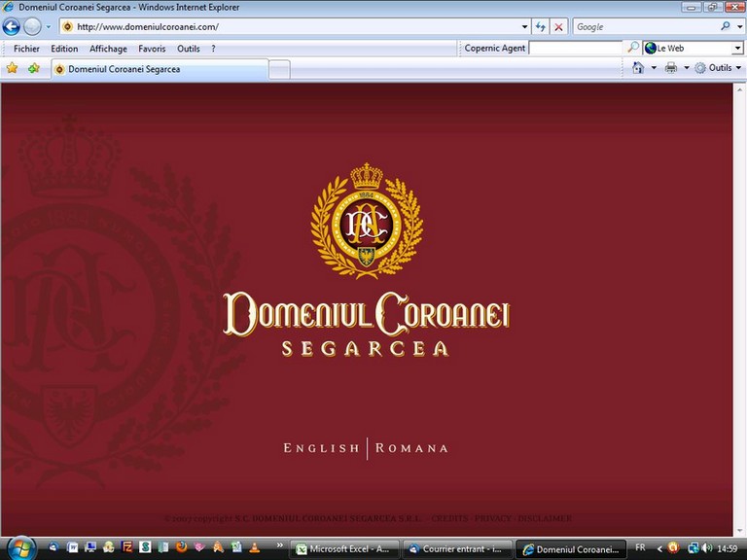Choose the ROMANA language link
This screenshot has height=560, width=747.
[411, 448]
